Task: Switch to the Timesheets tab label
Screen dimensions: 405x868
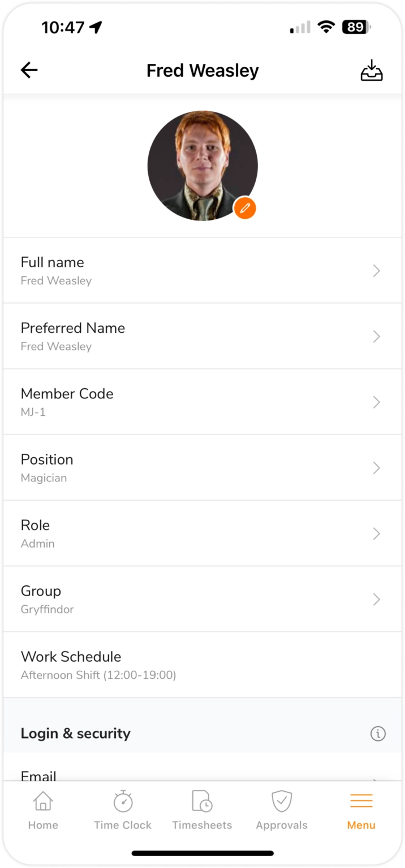Action: pos(202,825)
